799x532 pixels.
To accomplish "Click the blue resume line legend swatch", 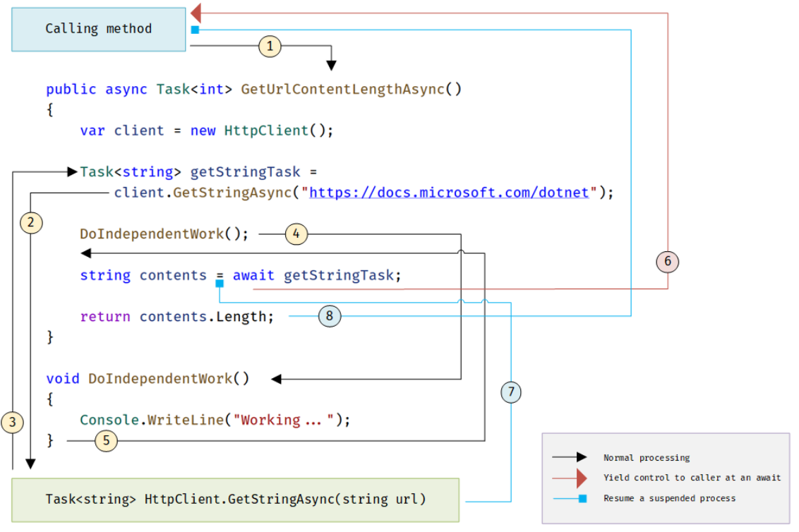I will [569, 498].
